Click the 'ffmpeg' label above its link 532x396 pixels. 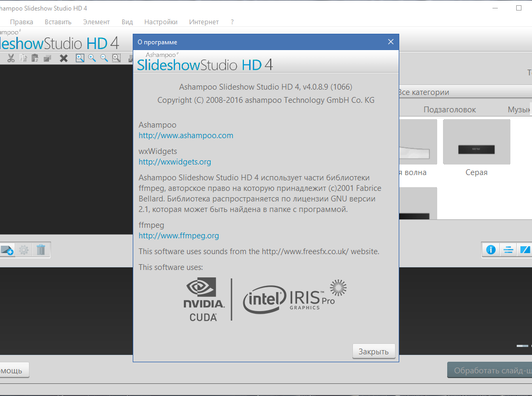151,225
